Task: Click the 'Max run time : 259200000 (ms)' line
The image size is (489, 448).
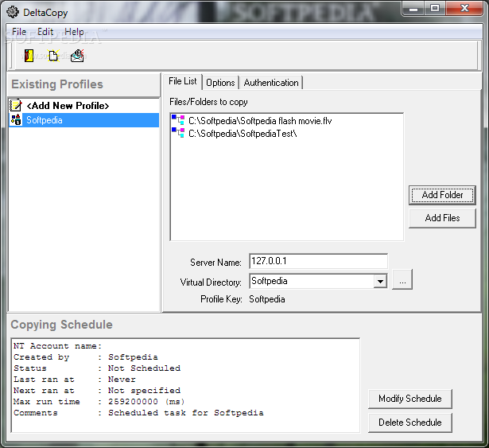Action: (x=99, y=402)
